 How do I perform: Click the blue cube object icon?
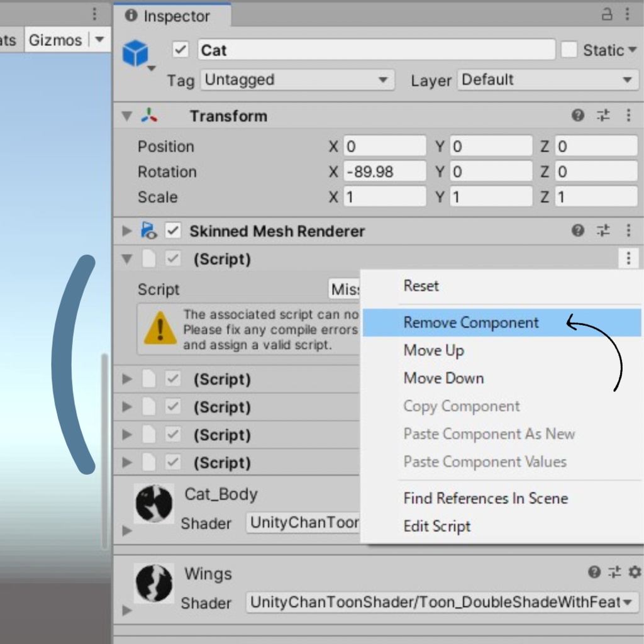[x=135, y=53]
